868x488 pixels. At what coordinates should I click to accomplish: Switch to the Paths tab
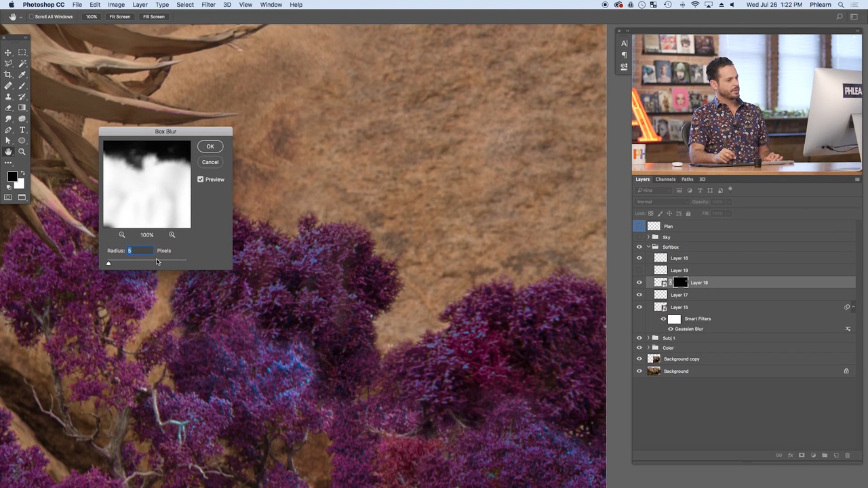pos(687,179)
